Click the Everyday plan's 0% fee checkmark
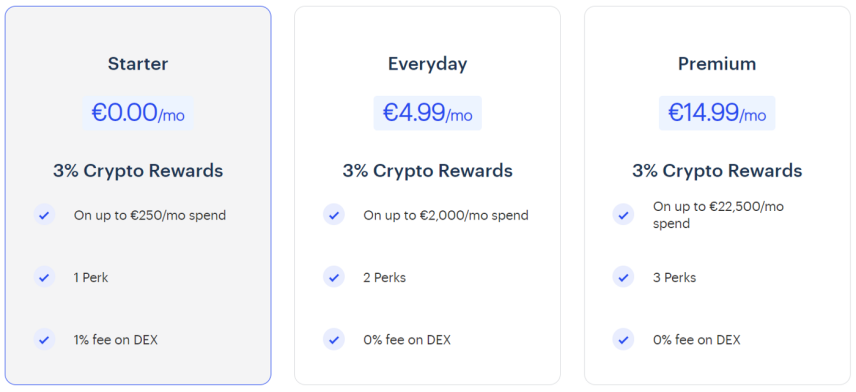Screen dimensions: 856x392 [x=334, y=339]
